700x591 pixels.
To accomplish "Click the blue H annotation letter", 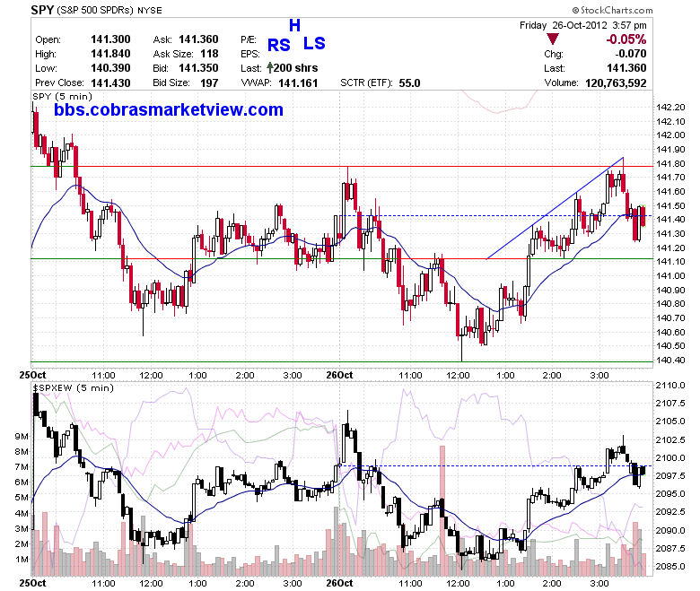I will click(x=294, y=25).
